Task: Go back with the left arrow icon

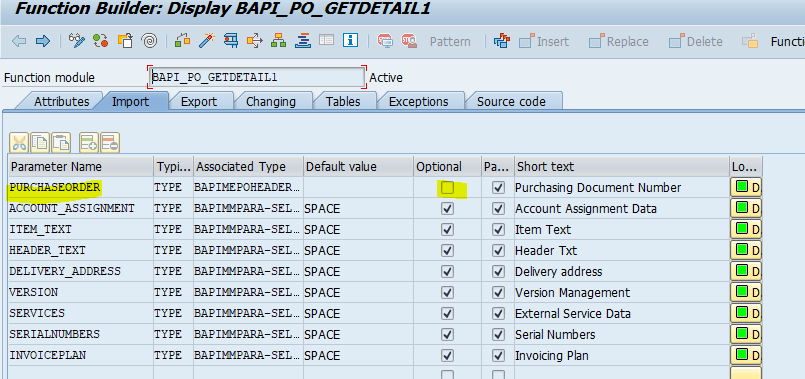Action: point(19,41)
